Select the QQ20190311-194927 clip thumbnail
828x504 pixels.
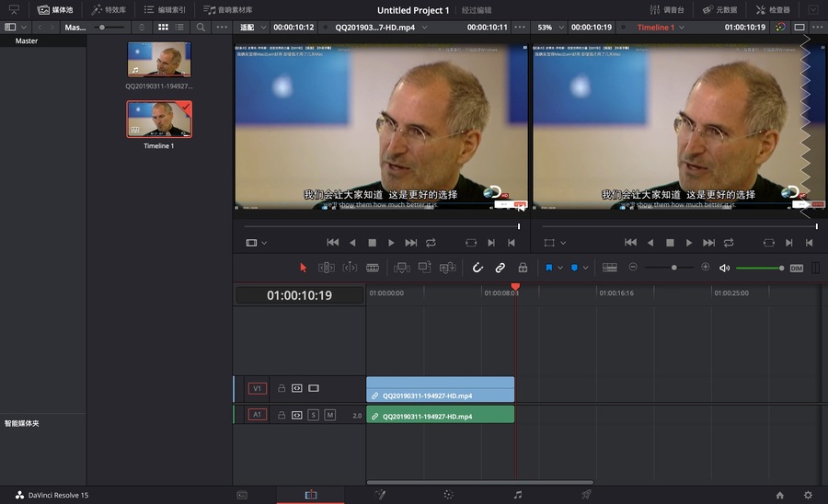pyautogui.click(x=159, y=59)
